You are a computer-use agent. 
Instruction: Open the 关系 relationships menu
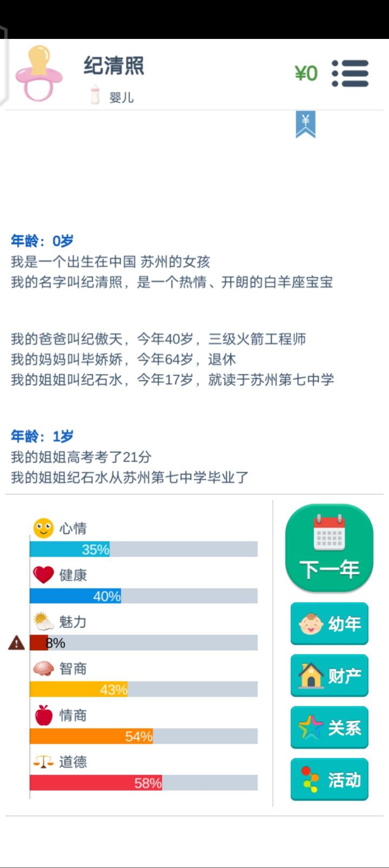pos(329,727)
